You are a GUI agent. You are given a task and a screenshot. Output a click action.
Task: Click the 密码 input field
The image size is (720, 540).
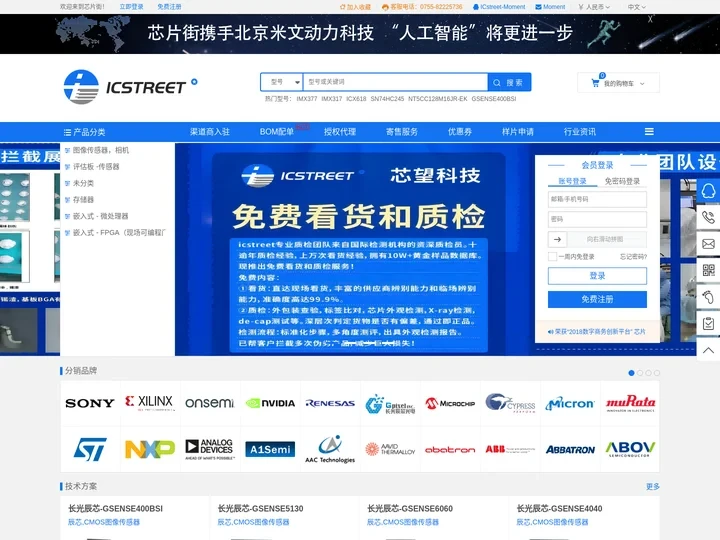coord(597,219)
